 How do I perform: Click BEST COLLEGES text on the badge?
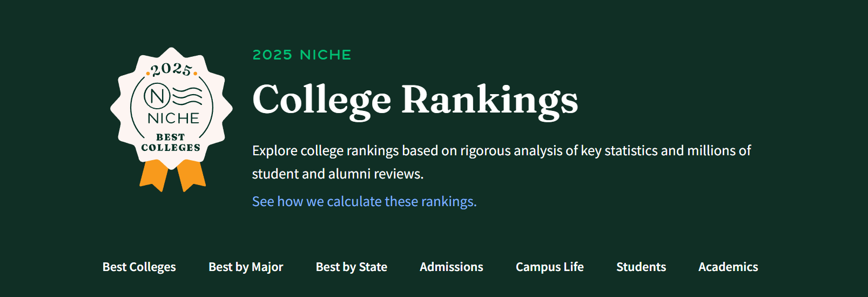[x=171, y=142]
